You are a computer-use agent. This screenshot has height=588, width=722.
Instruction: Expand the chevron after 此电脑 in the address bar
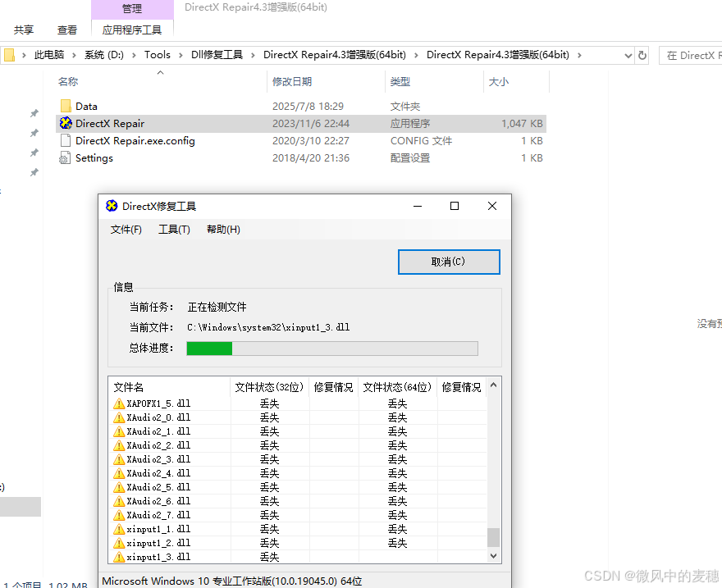(74, 55)
